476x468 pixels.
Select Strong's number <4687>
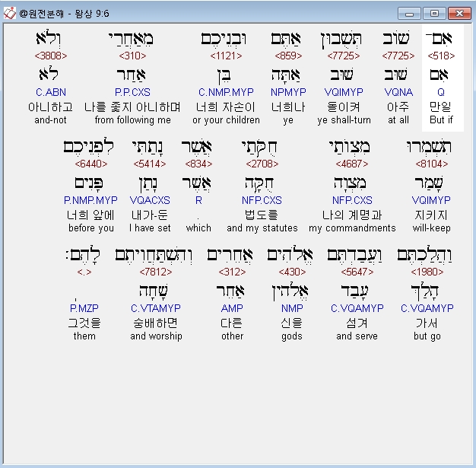click(x=352, y=164)
